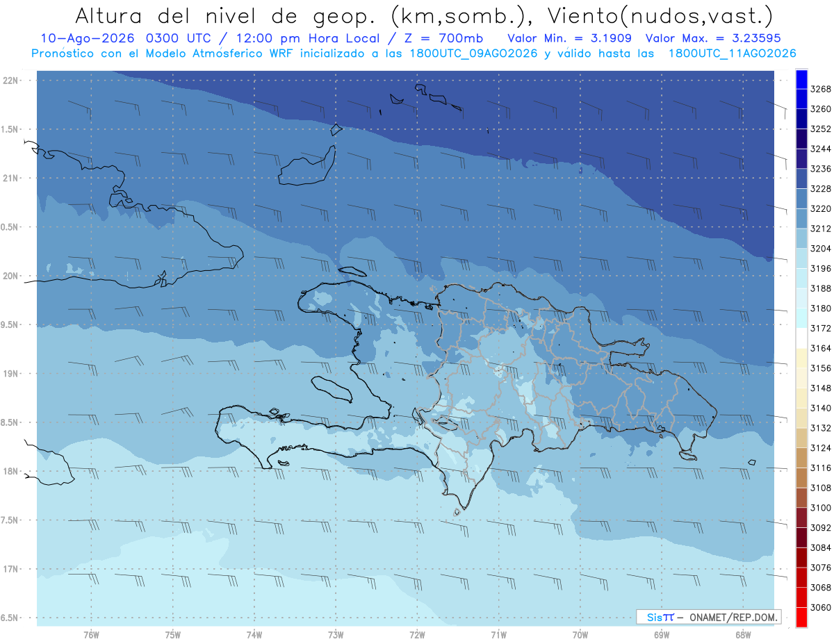Viewport: 834px width, 644px height.
Task: Click the 68W longitude axis label
Action: [743, 635]
